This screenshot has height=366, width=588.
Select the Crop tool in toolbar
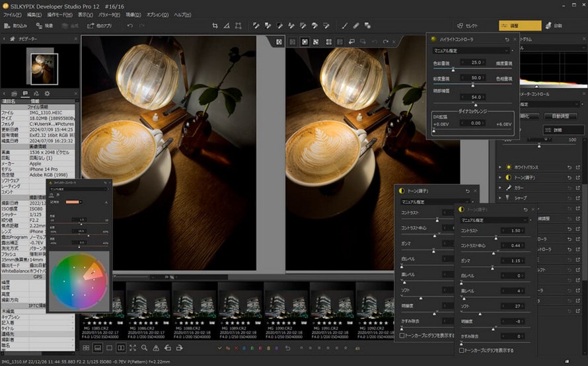point(215,26)
